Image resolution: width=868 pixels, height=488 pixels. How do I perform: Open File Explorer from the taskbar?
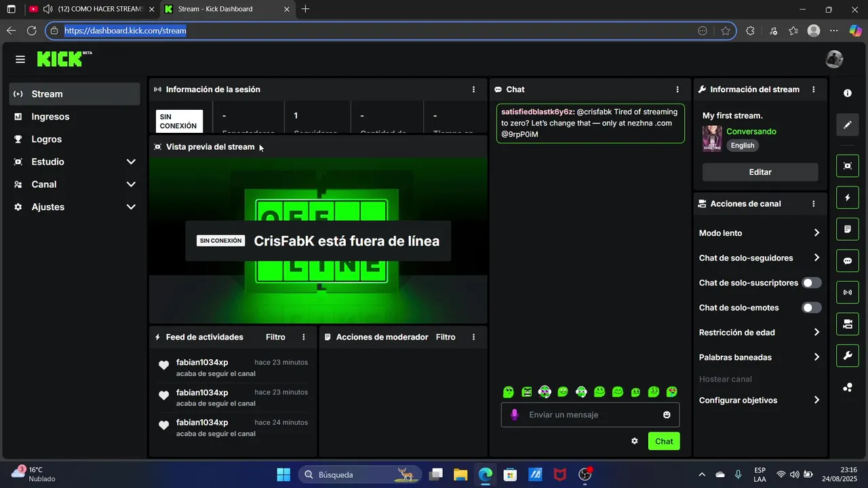point(460,474)
